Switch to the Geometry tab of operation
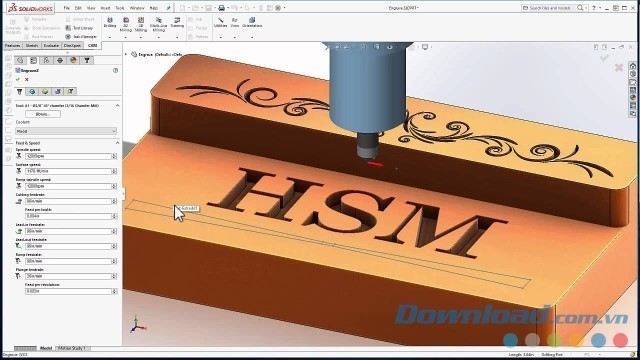The width and height of the screenshot is (640, 360). click(32, 91)
